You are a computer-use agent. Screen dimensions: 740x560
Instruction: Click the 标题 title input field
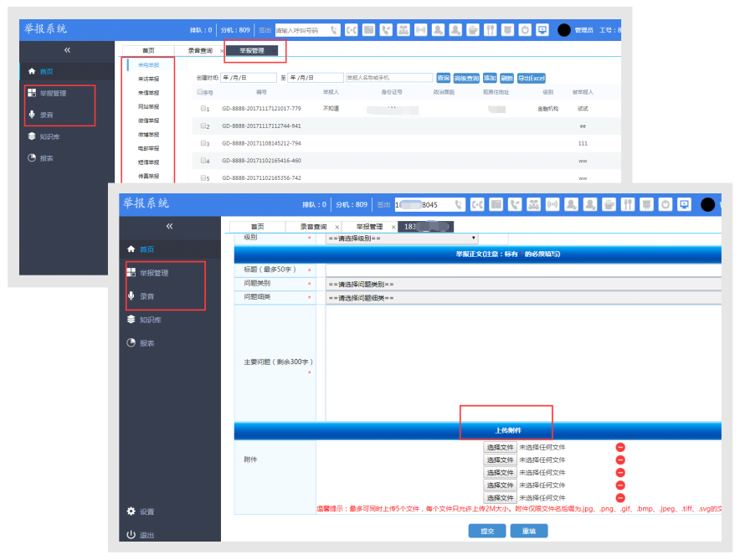tap(523, 270)
